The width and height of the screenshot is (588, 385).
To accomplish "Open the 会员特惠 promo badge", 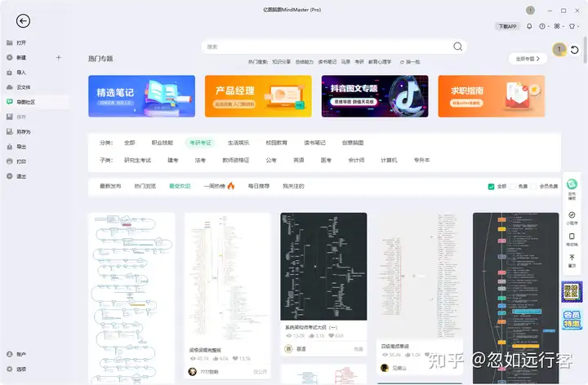I will point(572,320).
